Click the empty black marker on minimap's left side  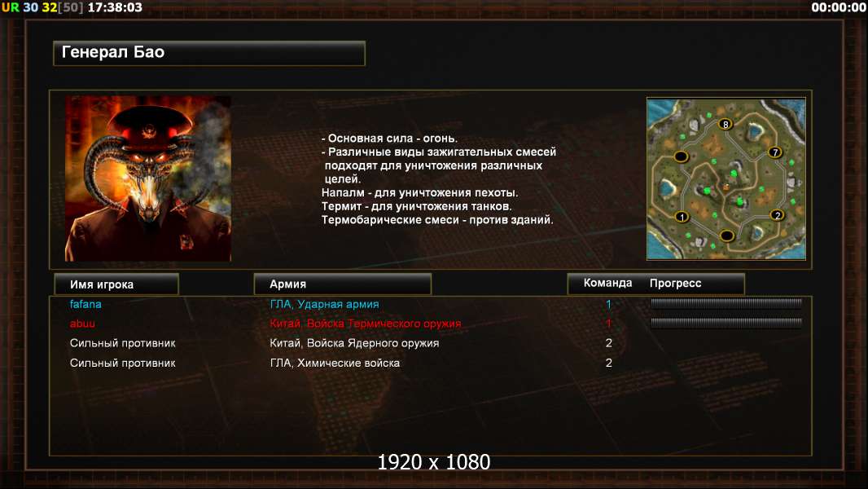tap(681, 156)
